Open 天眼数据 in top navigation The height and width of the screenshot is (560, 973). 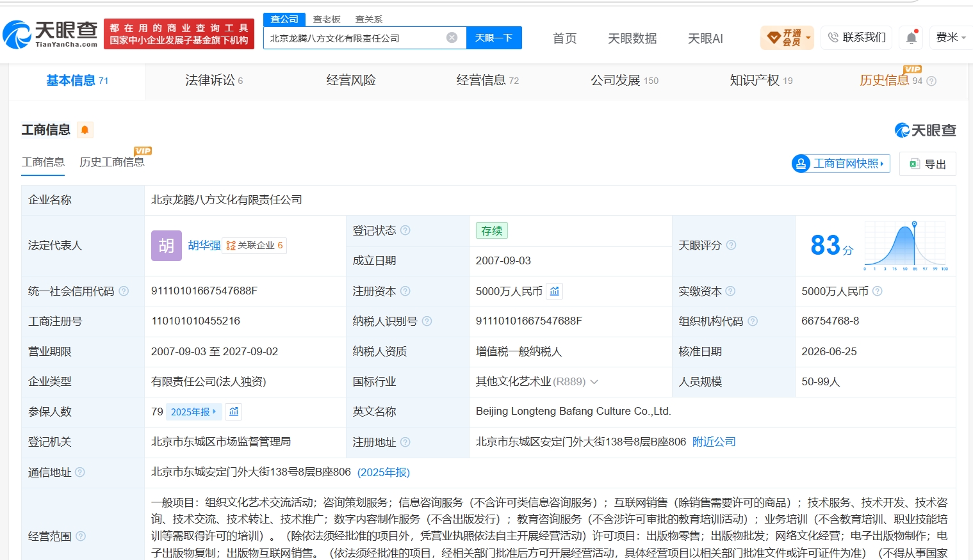click(632, 38)
